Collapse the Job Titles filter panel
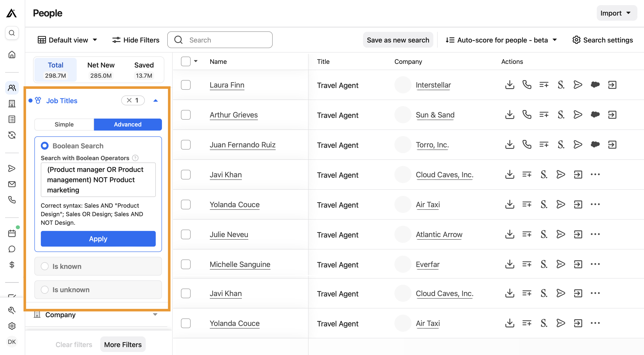 156,101
